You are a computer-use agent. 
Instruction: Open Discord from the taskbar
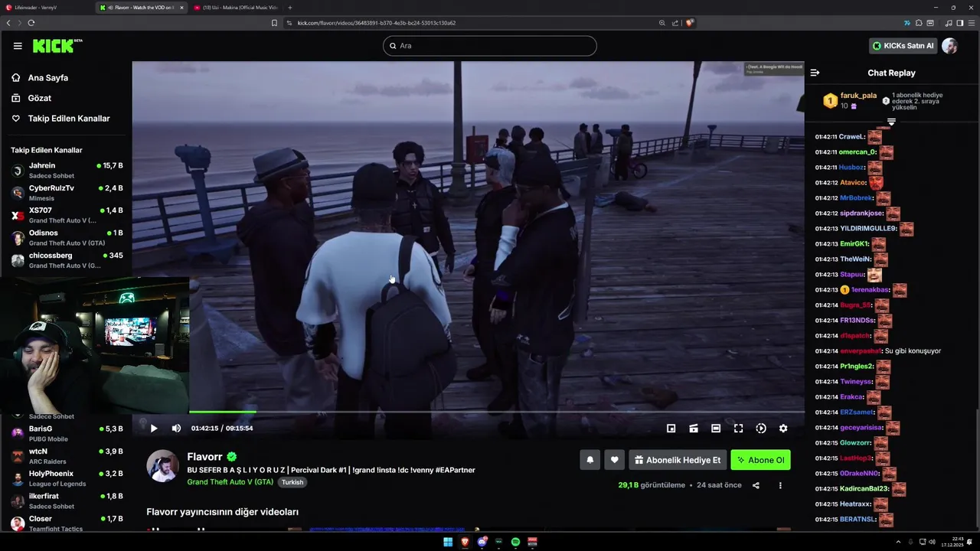click(x=482, y=542)
